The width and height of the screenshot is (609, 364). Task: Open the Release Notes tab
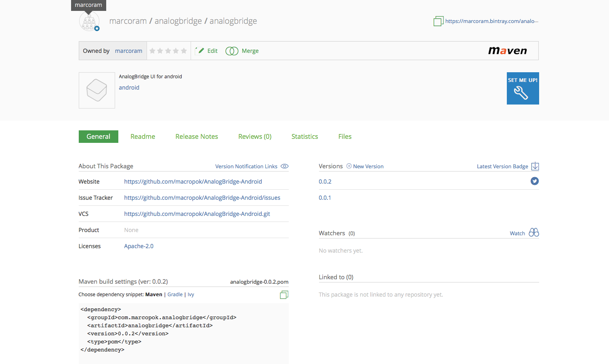coord(197,136)
